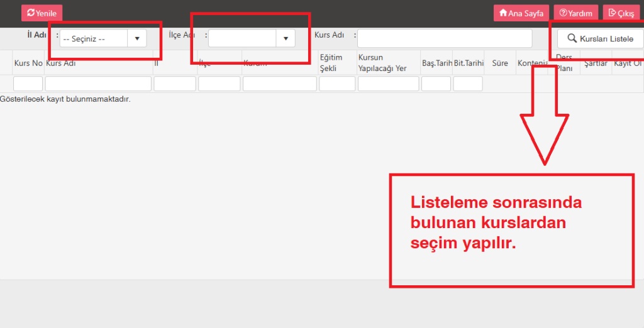
Task: Click the Kurs No filter box
Action: coord(28,84)
